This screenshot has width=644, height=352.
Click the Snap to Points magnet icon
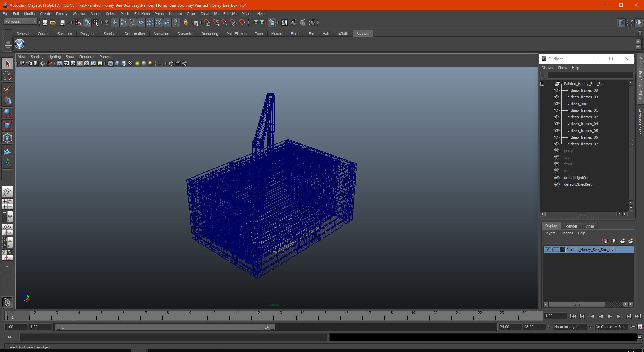tap(224, 22)
